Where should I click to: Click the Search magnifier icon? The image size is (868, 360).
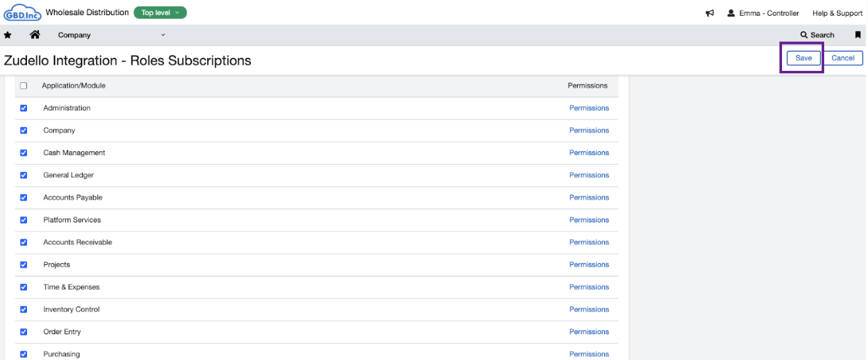804,35
